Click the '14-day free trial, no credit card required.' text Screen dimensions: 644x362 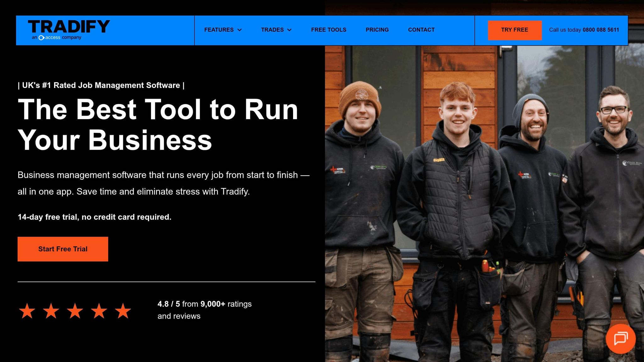pyautogui.click(x=95, y=217)
